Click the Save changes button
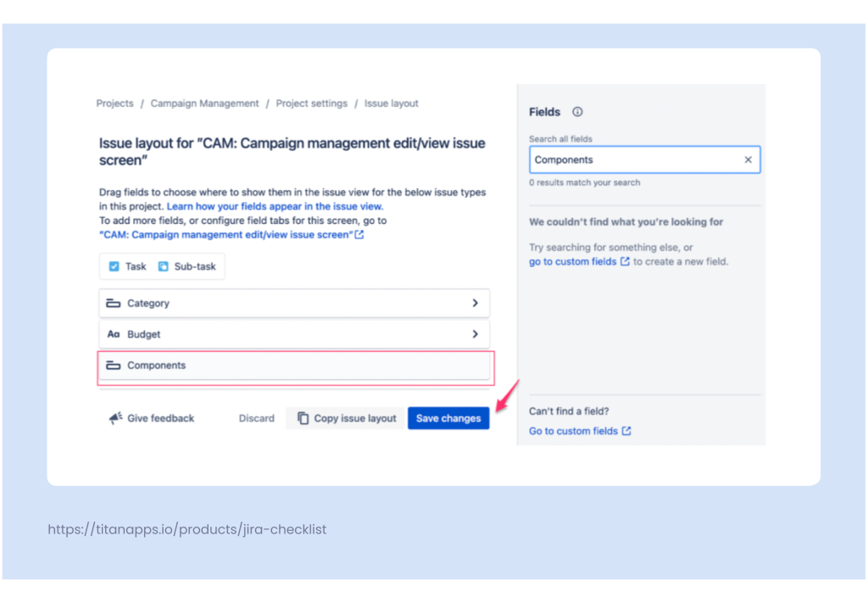This screenshot has width=868, height=603. 448,417
